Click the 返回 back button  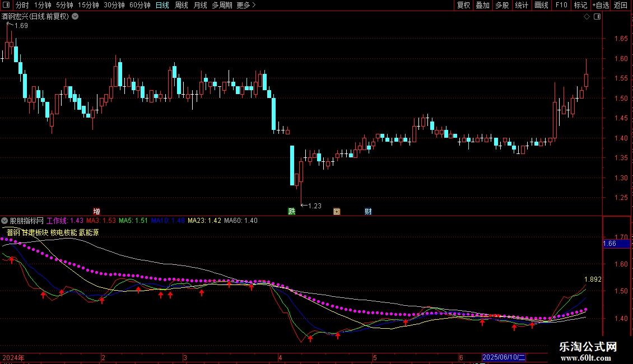621,5
